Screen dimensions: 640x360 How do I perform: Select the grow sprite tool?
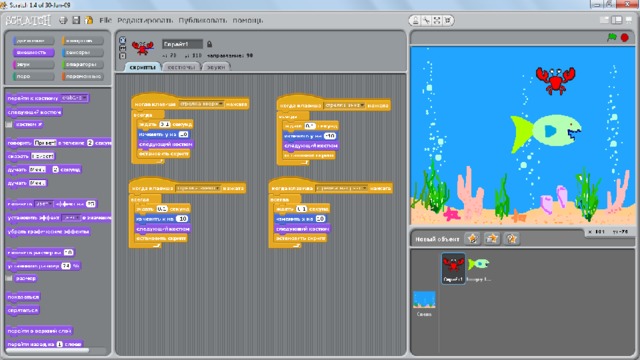tap(437, 20)
